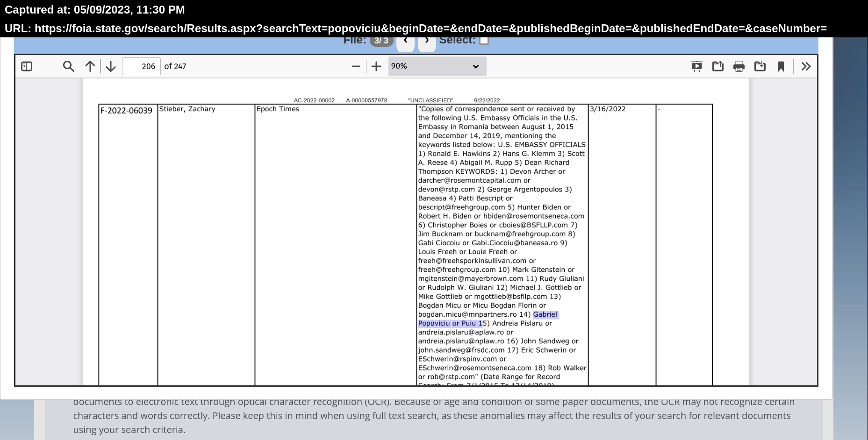Click the 3/3 file counter badge
Viewport: 868px width, 440px height.
(x=381, y=41)
